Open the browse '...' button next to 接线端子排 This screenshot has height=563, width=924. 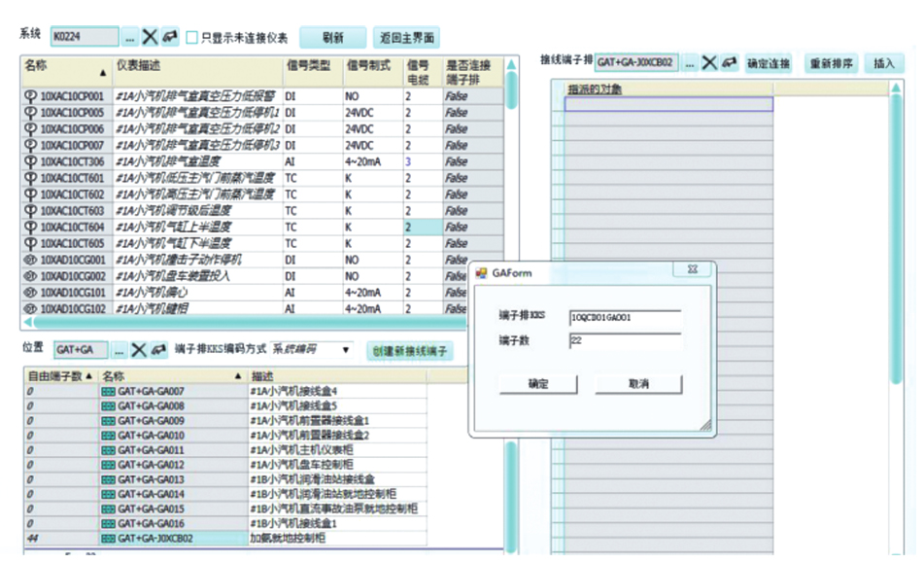(690, 62)
